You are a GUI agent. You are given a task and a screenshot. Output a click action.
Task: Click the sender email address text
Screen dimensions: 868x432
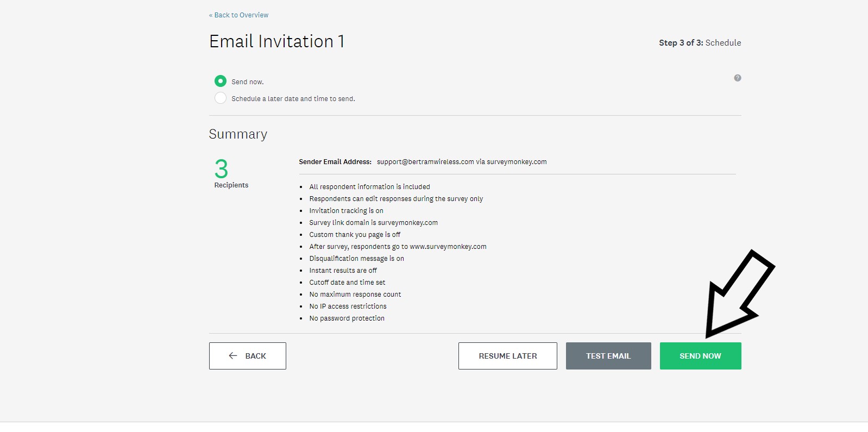pyautogui.click(x=461, y=162)
